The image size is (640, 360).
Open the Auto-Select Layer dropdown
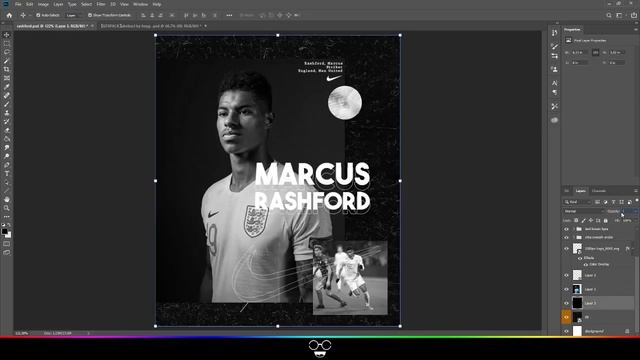coord(72,15)
